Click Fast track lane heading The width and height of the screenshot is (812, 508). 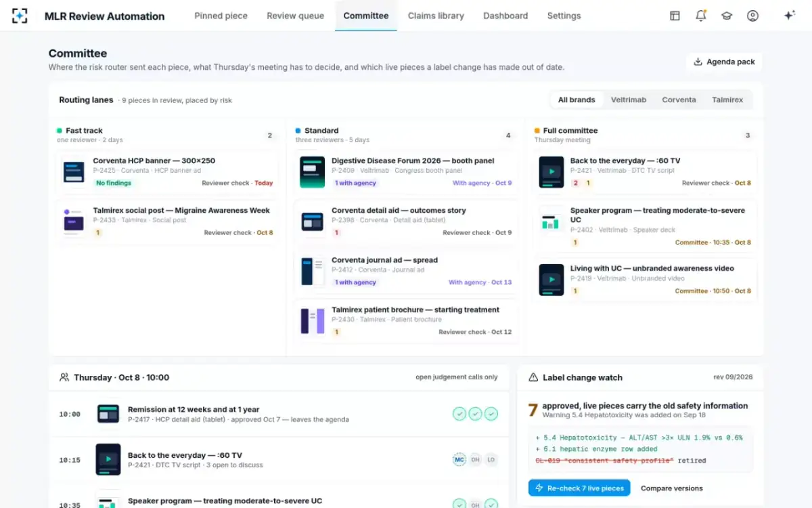coord(84,131)
